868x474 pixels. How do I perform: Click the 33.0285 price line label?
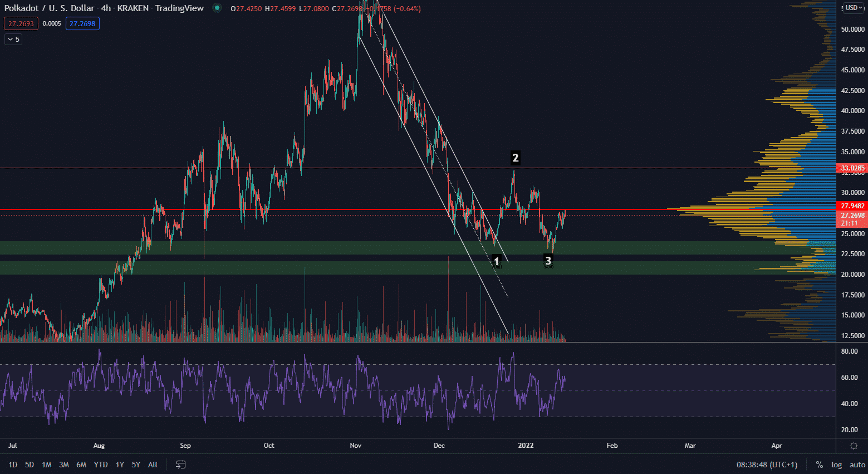[852, 168]
